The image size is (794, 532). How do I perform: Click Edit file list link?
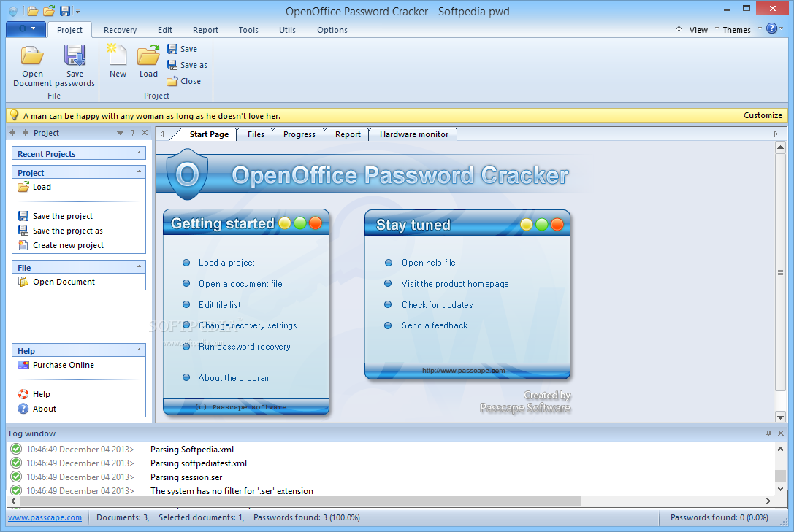coord(219,305)
